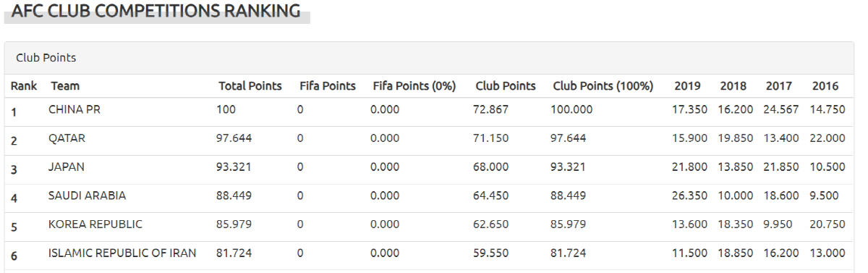Sort by Rank column header
The height and width of the screenshot is (273, 868).
(x=24, y=86)
